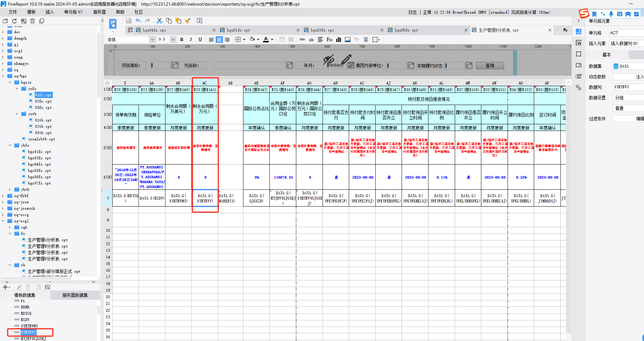Viewport: 644px width, 341px height.
Task: Refresh the template file tree
Action: coord(14,21)
